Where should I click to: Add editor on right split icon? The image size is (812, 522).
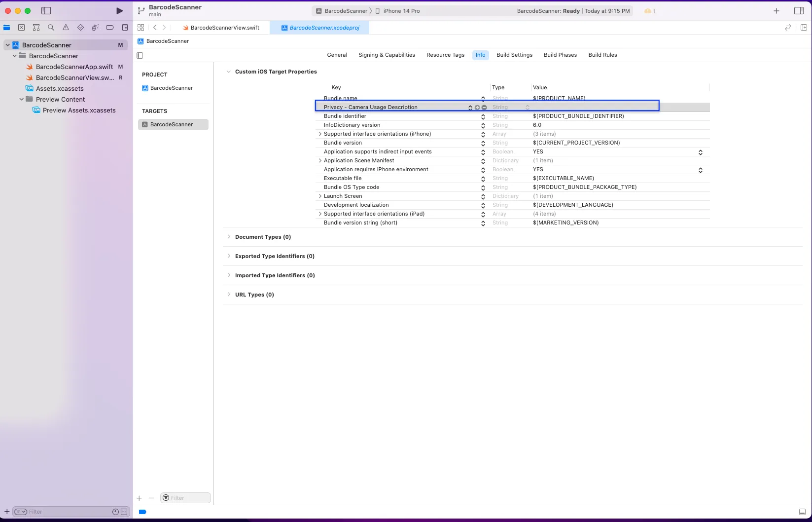[x=804, y=28]
